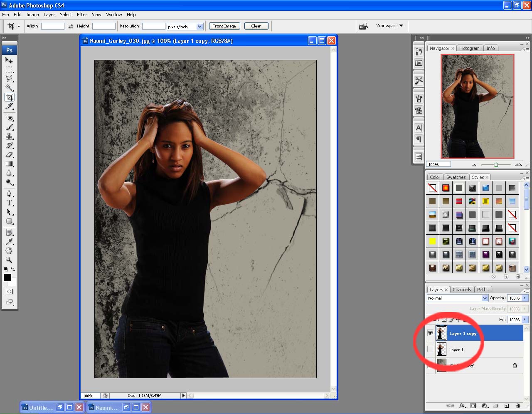Select the Magic Wand tool
Screen dimensions: 532x414
click(9, 88)
